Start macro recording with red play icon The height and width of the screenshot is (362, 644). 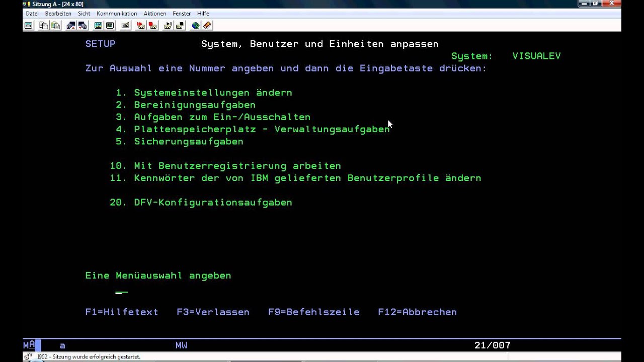click(x=141, y=25)
